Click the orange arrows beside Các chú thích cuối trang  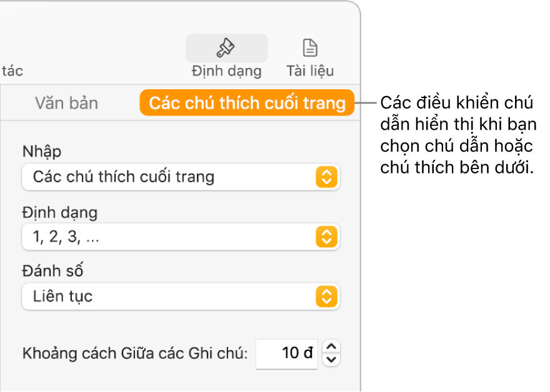326,177
